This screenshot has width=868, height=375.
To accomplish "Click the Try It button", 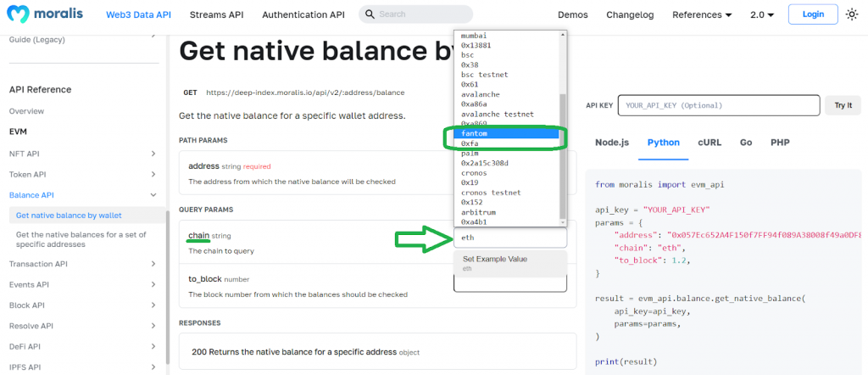I will coord(843,105).
